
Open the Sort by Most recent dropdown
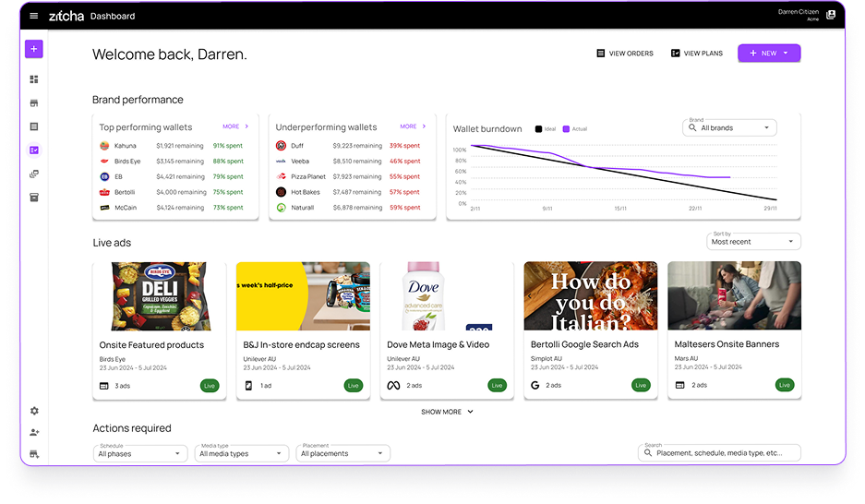click(x=753, y=242)
